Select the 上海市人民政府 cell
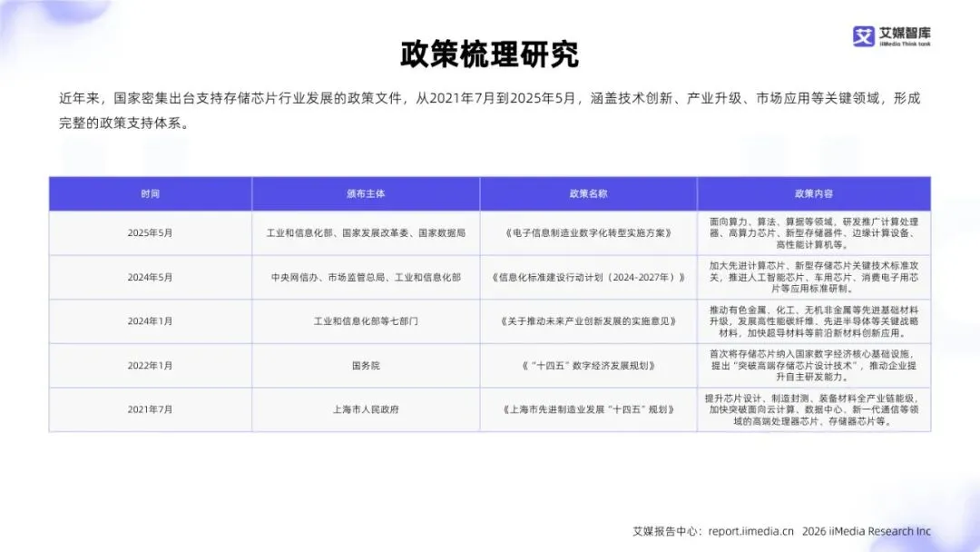 366,409
